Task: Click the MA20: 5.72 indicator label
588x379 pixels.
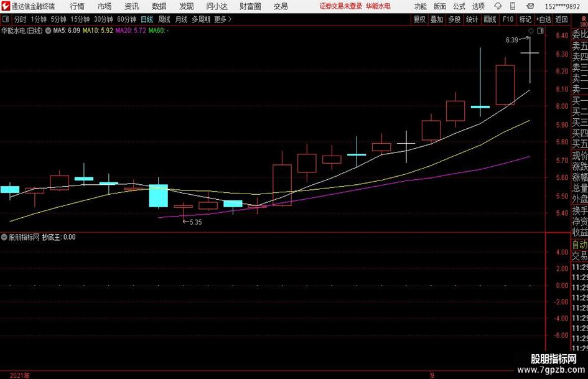Action: [x=131, y=30]
